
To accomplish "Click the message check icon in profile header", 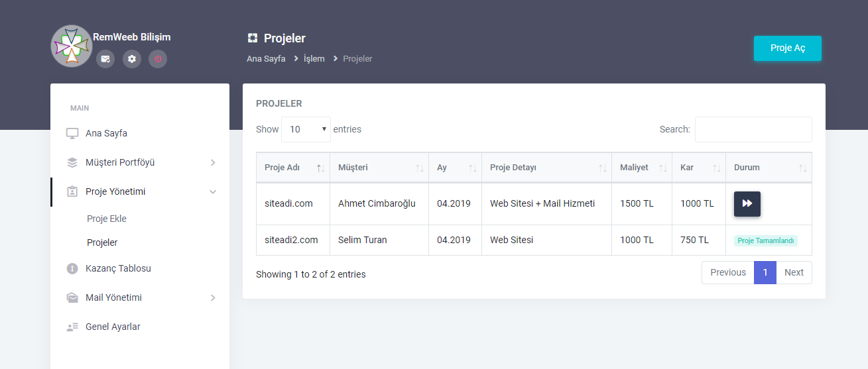I will [105, 59].
